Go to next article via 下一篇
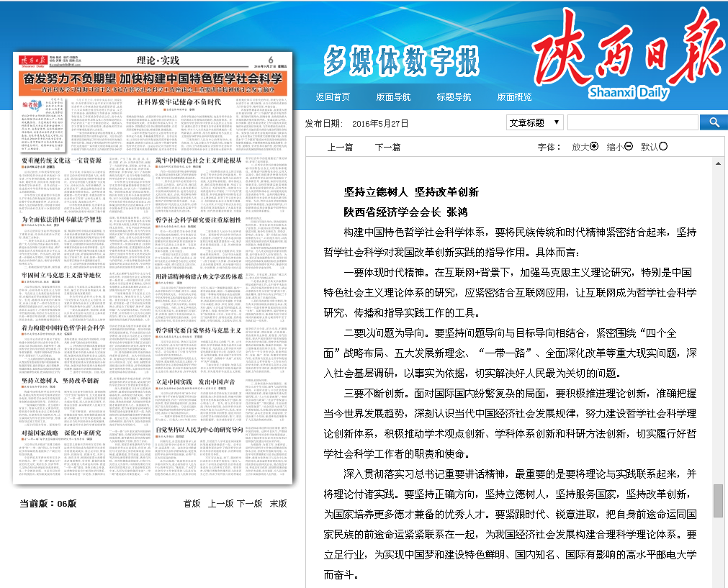 coord(387,147)
